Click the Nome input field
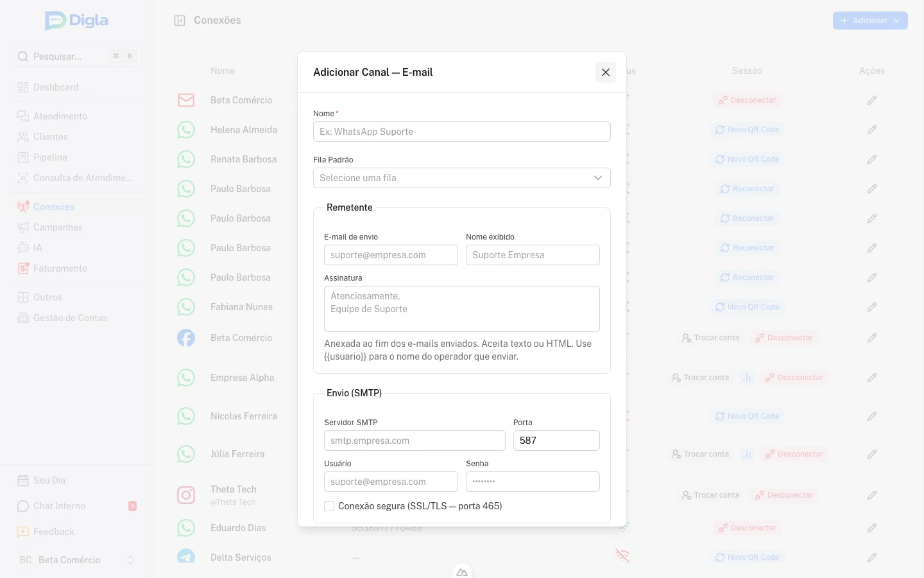 tap(461, 132)
